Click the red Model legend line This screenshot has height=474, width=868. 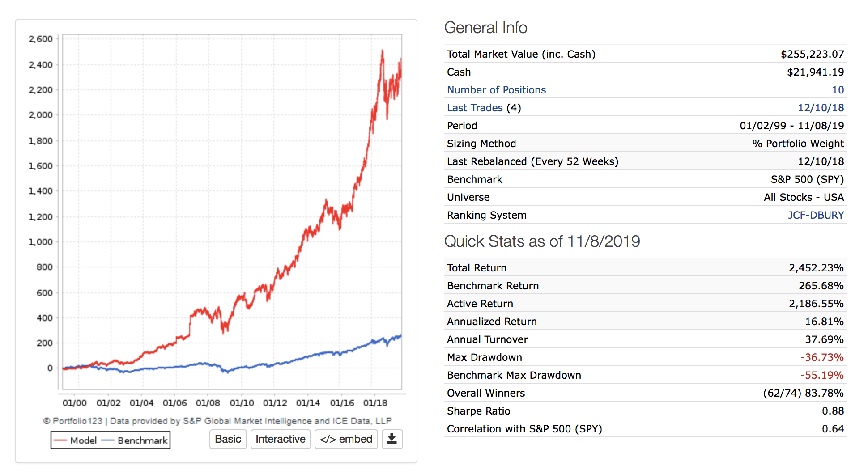click(60, 440)
